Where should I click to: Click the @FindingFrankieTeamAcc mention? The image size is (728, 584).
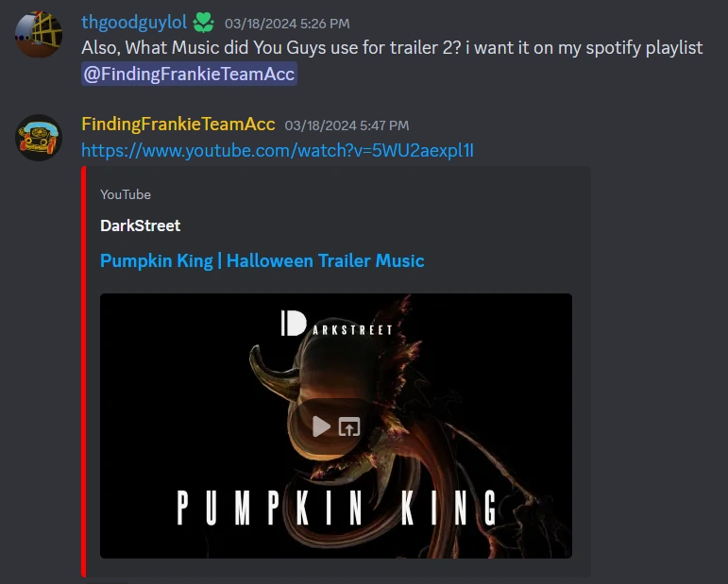[189, 74]
